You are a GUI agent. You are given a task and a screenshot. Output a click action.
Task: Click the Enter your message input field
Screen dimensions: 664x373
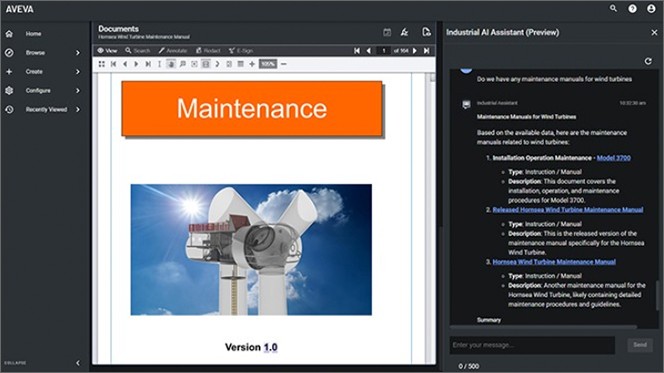point(532,345)
